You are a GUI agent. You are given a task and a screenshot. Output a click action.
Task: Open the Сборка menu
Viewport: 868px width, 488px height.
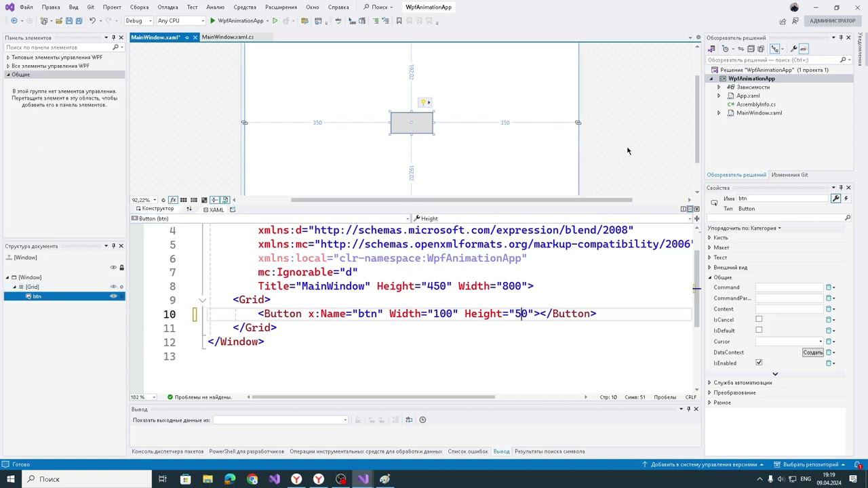(139, 7)
